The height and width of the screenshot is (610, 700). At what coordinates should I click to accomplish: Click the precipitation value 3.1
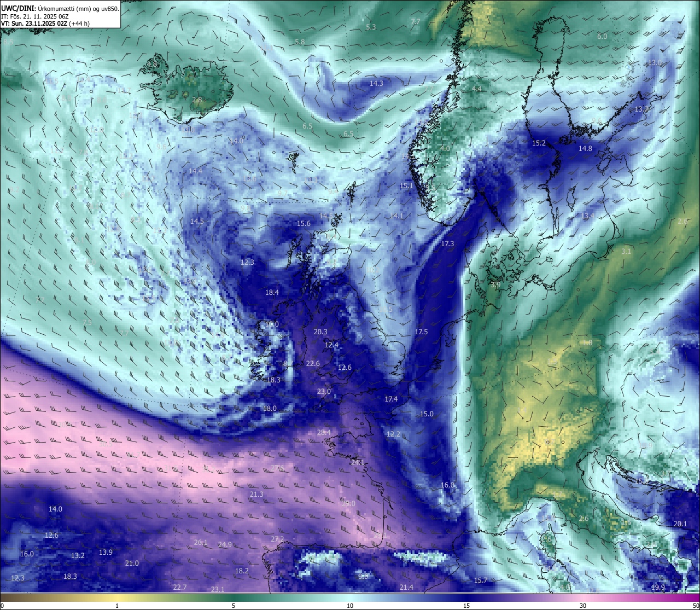point(626,251)
